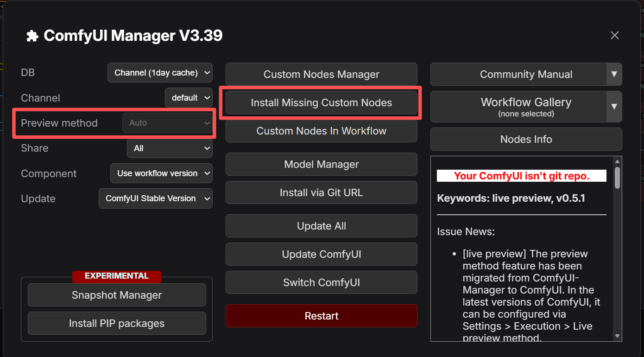The height and width of the screenshot is (357, 644).
Task: Click Install PIP packages
Action: coord(117,323)
